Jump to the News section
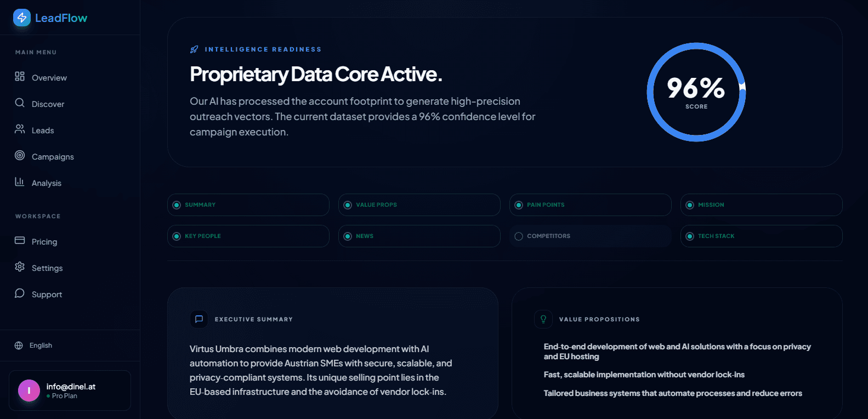 point(419,236)
